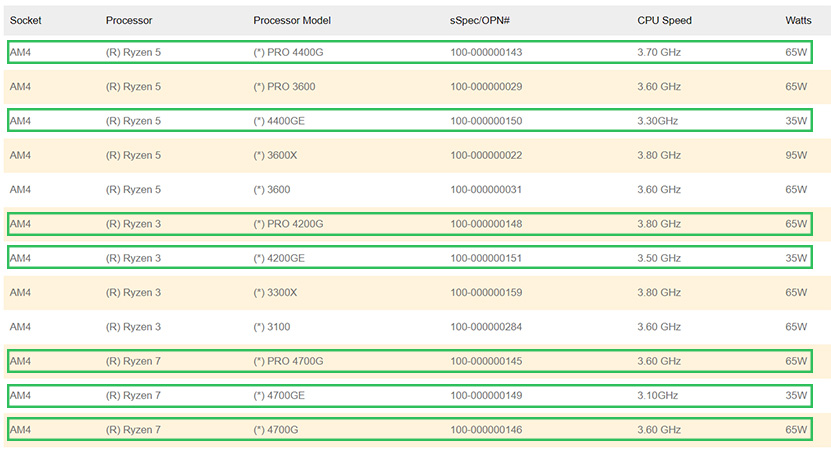Viewport: 831px width, 451px height.
Task: Select the (*) 4700G processor model cell
Action: click(x=276, y=430)
